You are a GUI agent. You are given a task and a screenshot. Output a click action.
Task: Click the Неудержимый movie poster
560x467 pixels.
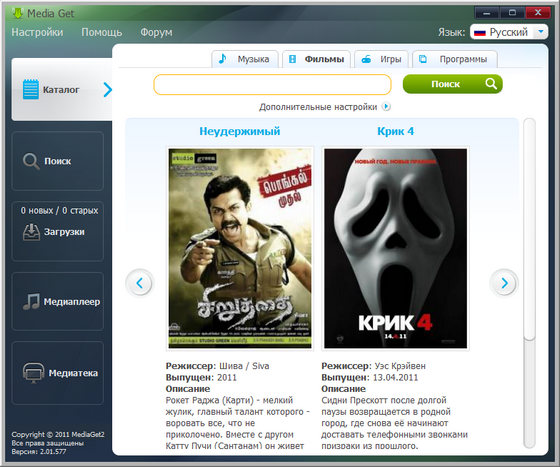pos(240,248)
